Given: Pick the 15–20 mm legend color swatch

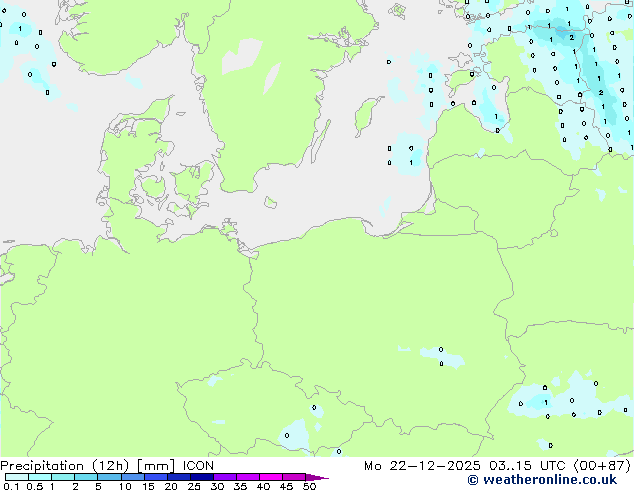Looking at the screenshot, I should [155, 477].
